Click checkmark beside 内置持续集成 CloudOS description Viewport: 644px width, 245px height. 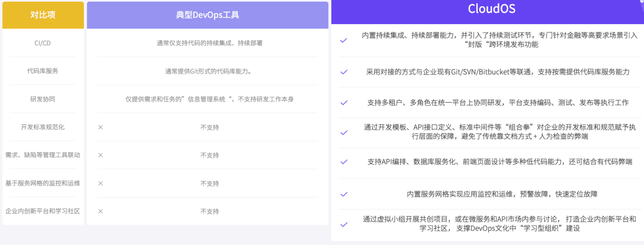tap(343, 40)
